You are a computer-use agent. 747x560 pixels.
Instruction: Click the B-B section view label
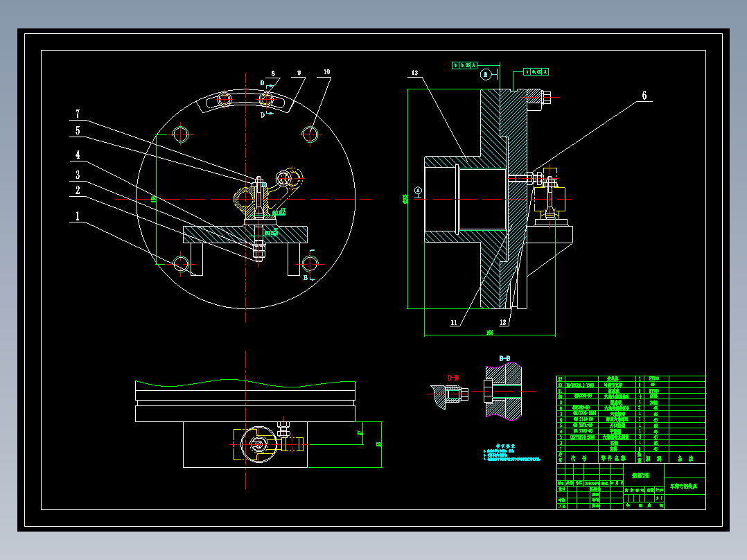(504, 358)
